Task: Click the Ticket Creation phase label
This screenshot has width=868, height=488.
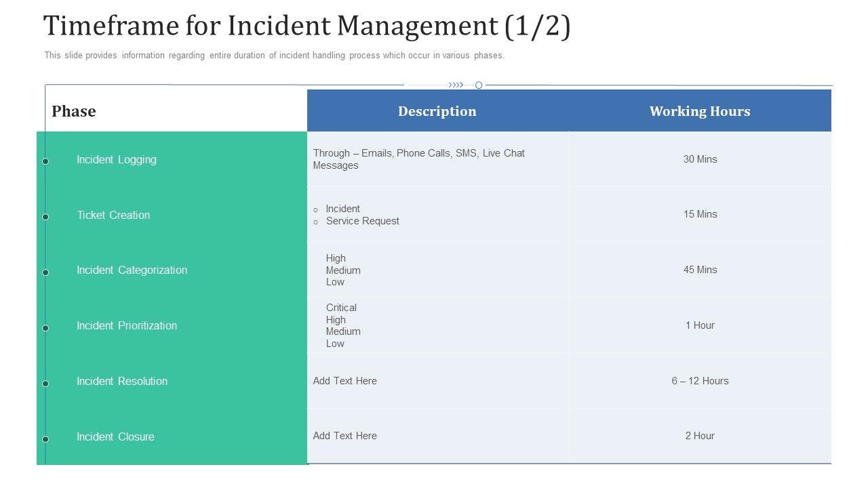Action: coord(113,216)
